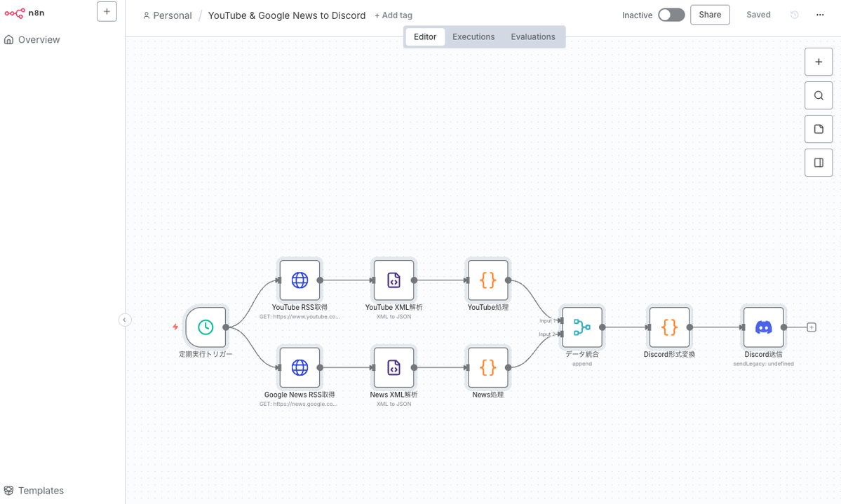The width and height of the screenshot is (841, 504).
Task: Click the Saved status label
Action: 758,15
